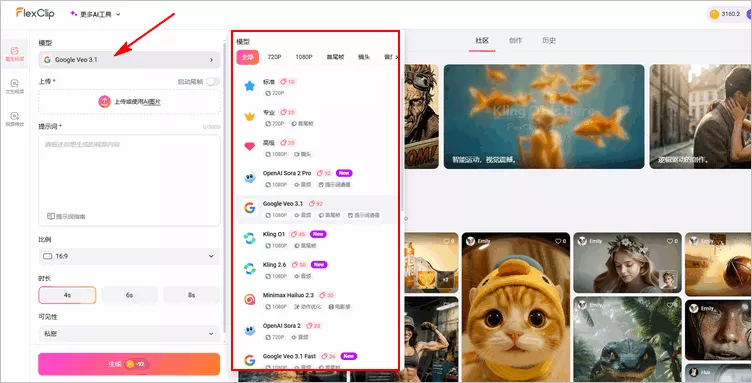The width and height of the screenshot is (752, 383).
Task: Select OpenAI Sora 2 model name
Action: pyautogui.click(x=282, y=325)
